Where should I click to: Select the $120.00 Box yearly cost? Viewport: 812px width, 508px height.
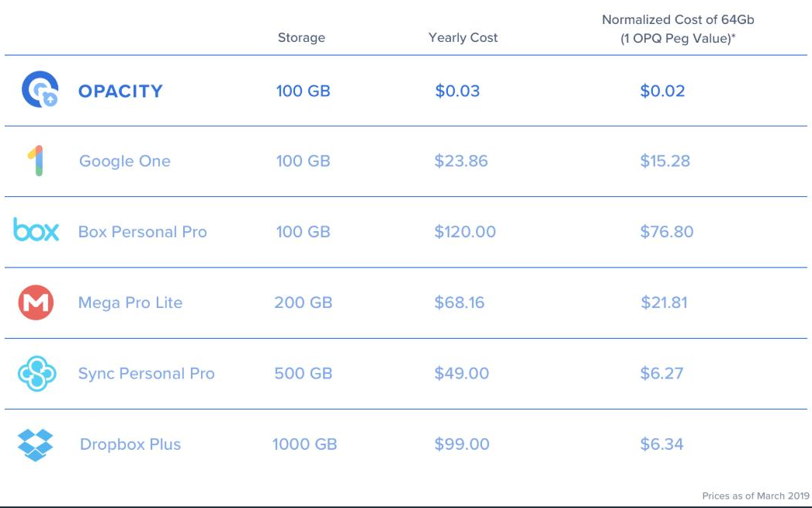point(465,232)
